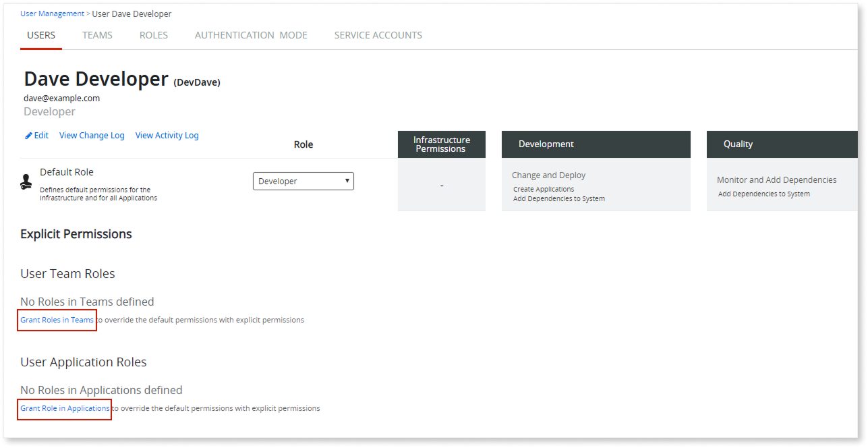Click the Change and Deploy permission text
The width and height of the screenshot is (868, 448).
(x=548, y=175)
